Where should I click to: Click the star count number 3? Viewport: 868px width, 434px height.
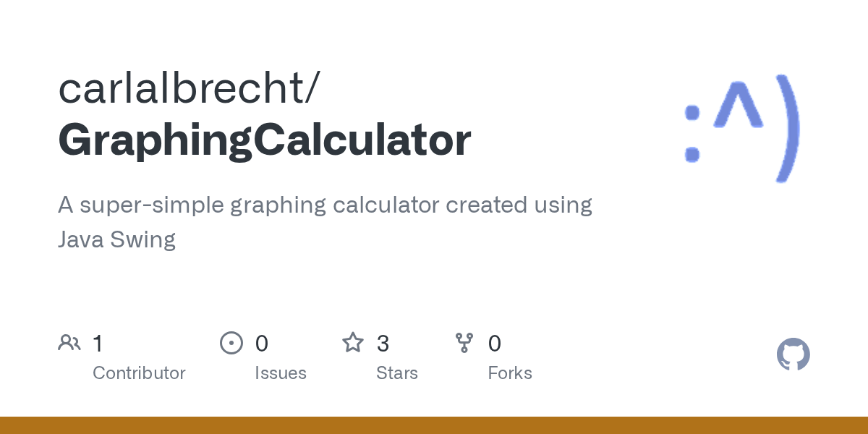383,344
